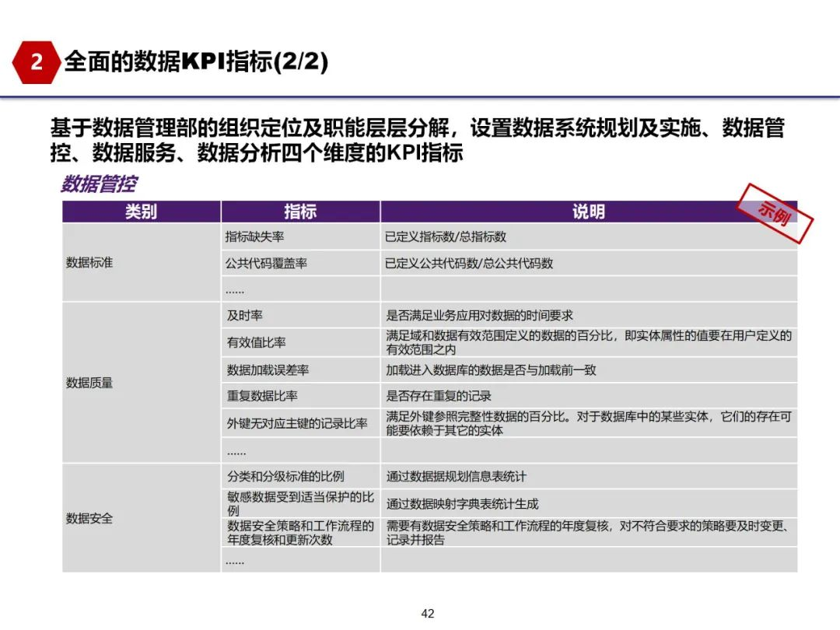Click the 类别 column header
The image size is (840, 630).
142,212
